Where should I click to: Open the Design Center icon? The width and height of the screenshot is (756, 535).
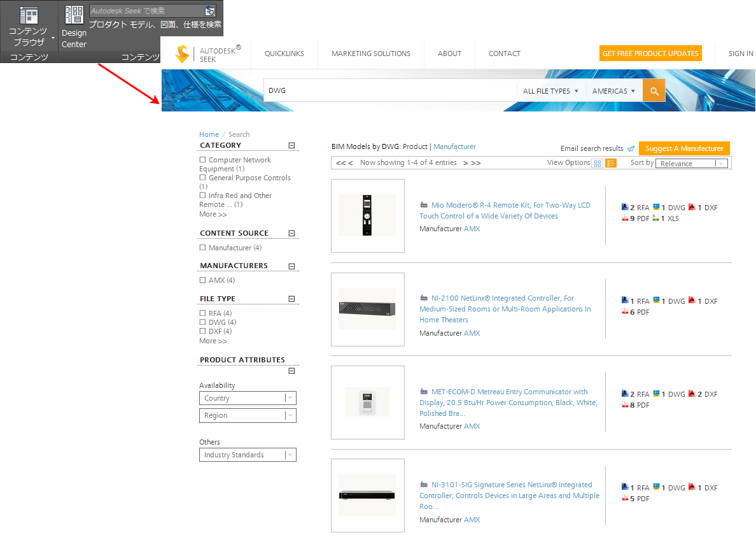(x=74, y=15)
